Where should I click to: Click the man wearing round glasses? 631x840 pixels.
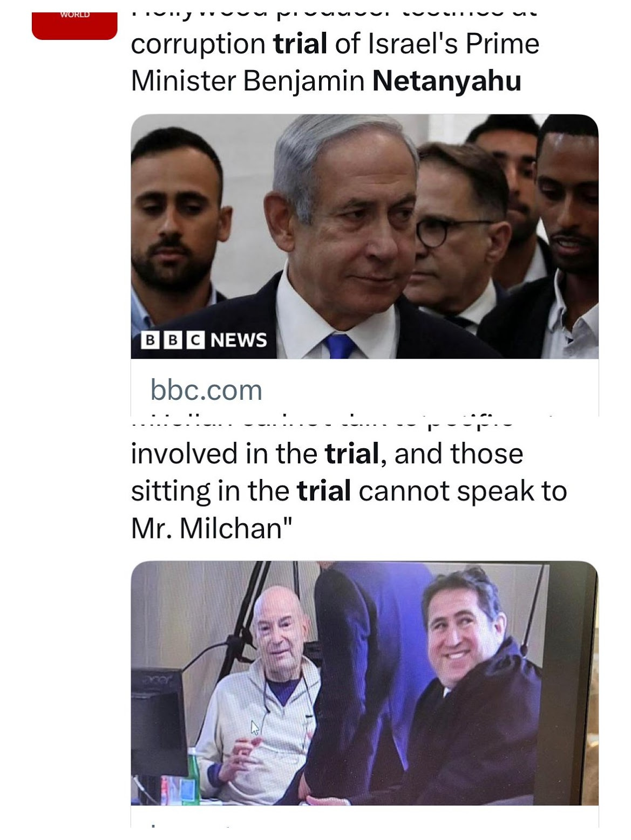[456, 237]
